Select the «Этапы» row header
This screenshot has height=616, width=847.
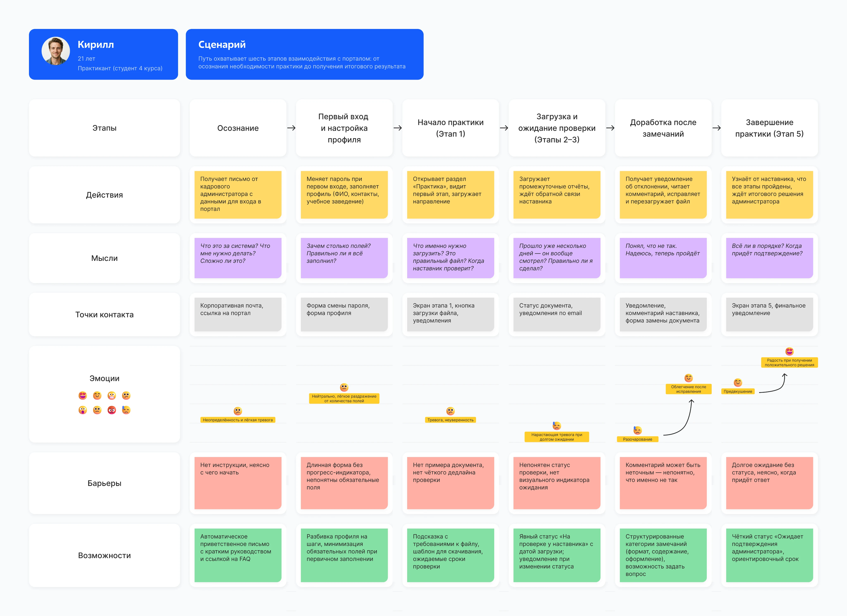pos(105,128)
